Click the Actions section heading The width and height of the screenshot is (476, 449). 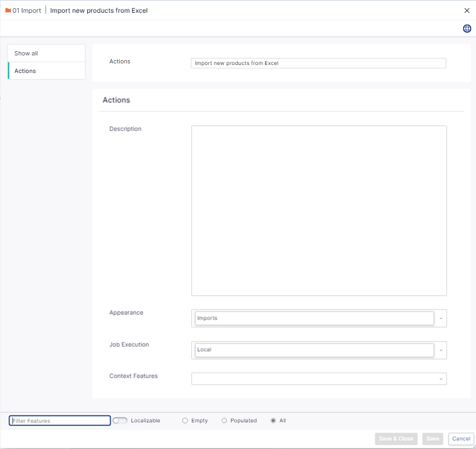pos(116,100)
